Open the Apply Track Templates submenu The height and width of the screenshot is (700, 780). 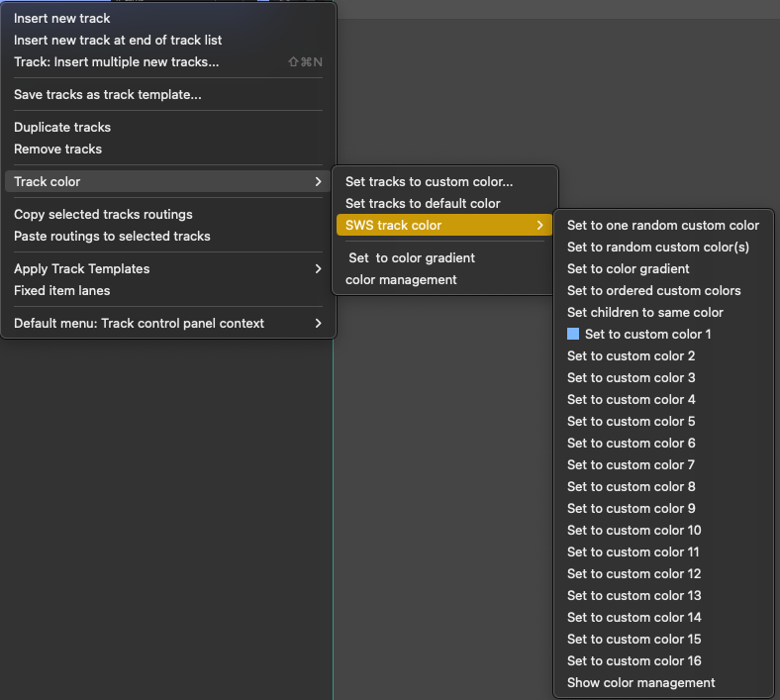click(318, 269)
